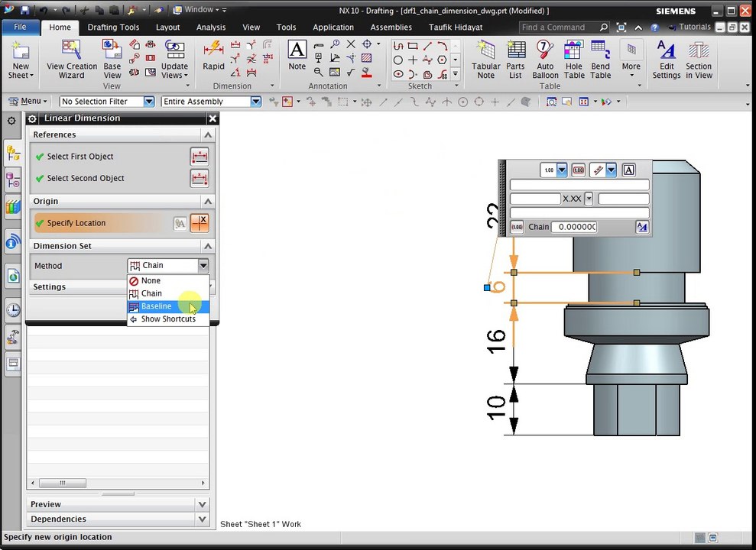The image size is (756, 550).
Task: Choose None in the Method list
Action: coord(168,281)
